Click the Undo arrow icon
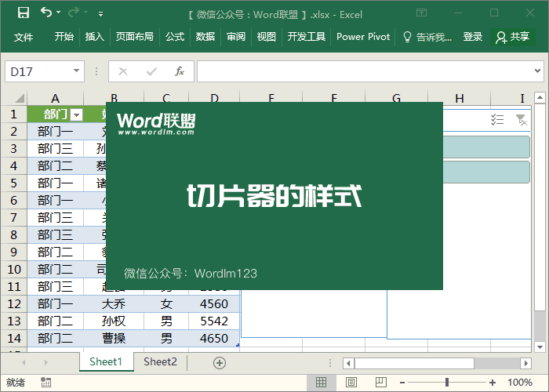Viewport: 549px width, 392px height. [46, 13]
